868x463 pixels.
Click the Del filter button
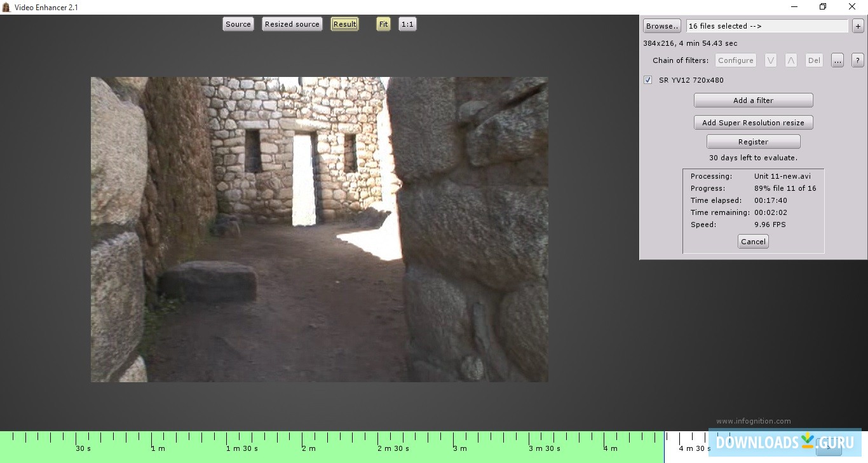point(814,60)
